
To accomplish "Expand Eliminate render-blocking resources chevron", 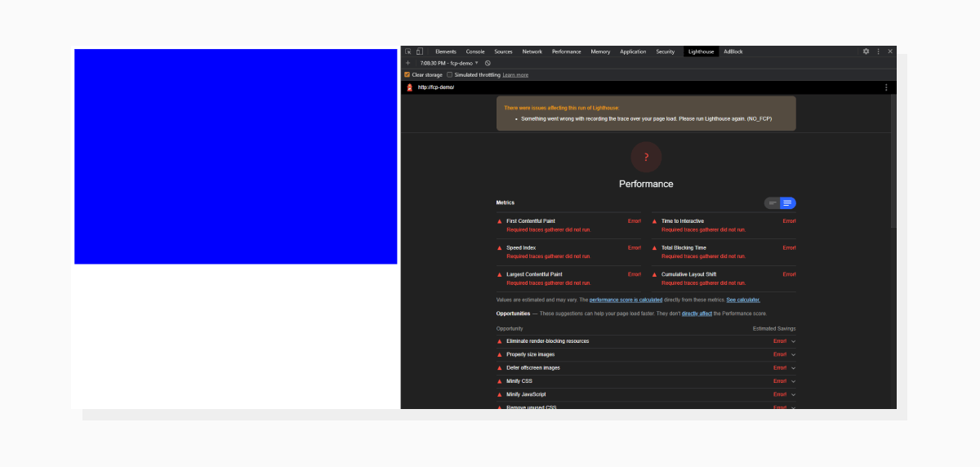I will point(793,341).
